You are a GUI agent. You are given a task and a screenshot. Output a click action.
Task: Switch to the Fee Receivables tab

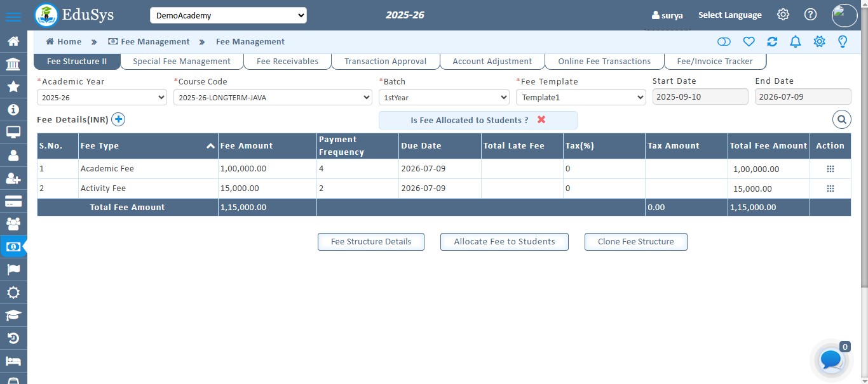(x=287, y=61)
